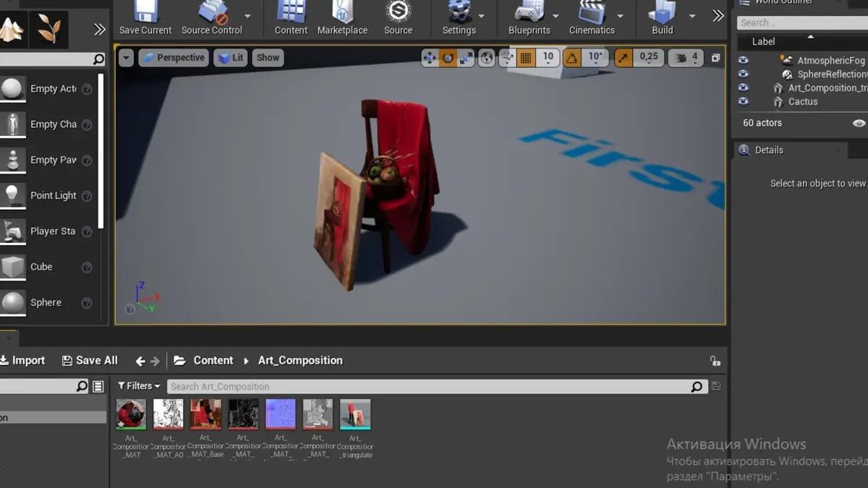Open the rotation snap 10° dropdown
The image size is (868, 488).
pos(595,57)
